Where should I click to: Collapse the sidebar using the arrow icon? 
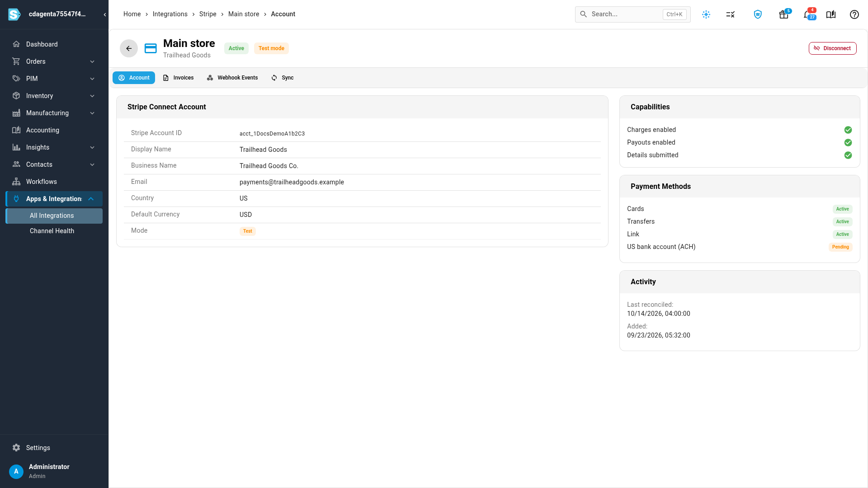105,14
